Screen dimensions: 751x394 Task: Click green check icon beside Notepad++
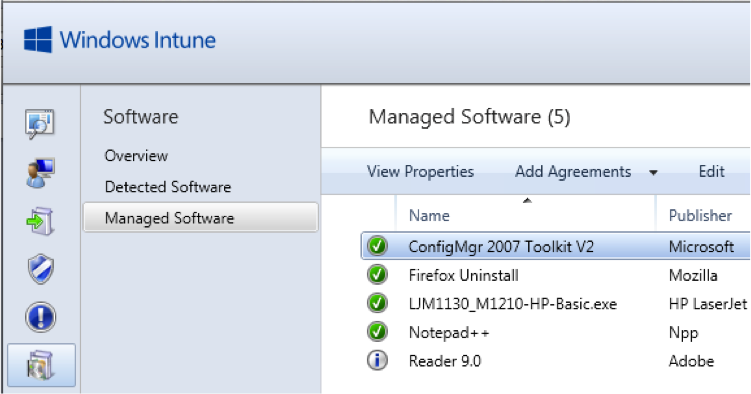point(377,332)
